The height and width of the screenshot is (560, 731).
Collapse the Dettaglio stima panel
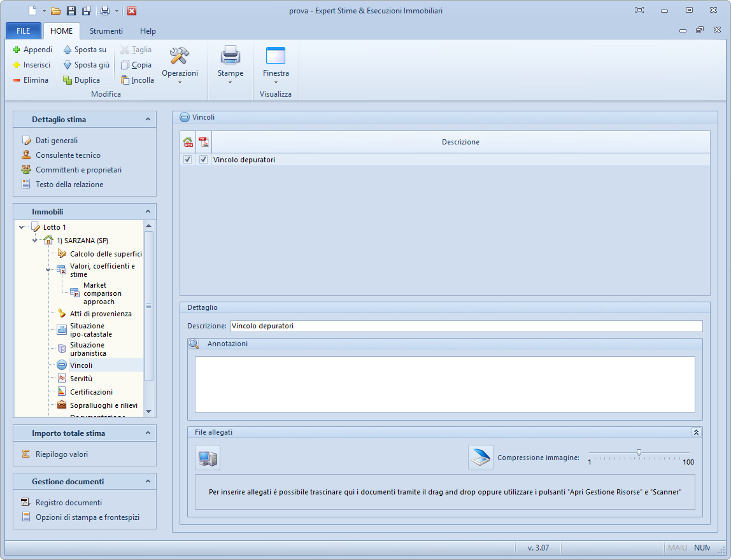(148, 119)
